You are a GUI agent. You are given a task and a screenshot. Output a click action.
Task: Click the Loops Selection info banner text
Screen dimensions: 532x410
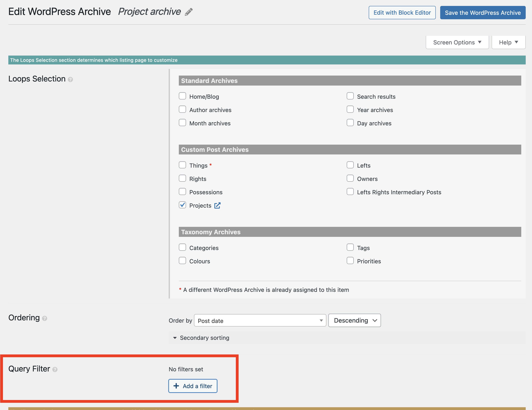[x=94, y=60]
